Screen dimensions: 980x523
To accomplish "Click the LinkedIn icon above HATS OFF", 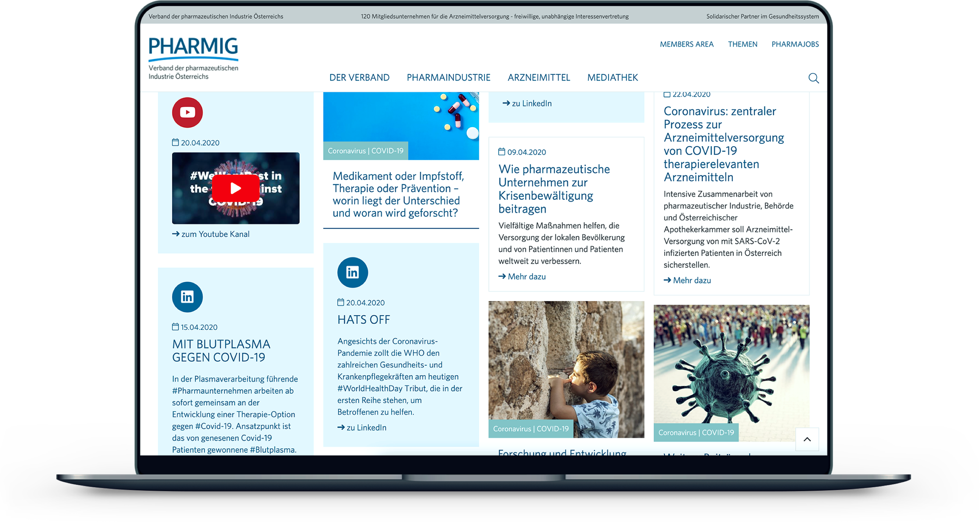I will pos(352,272).
